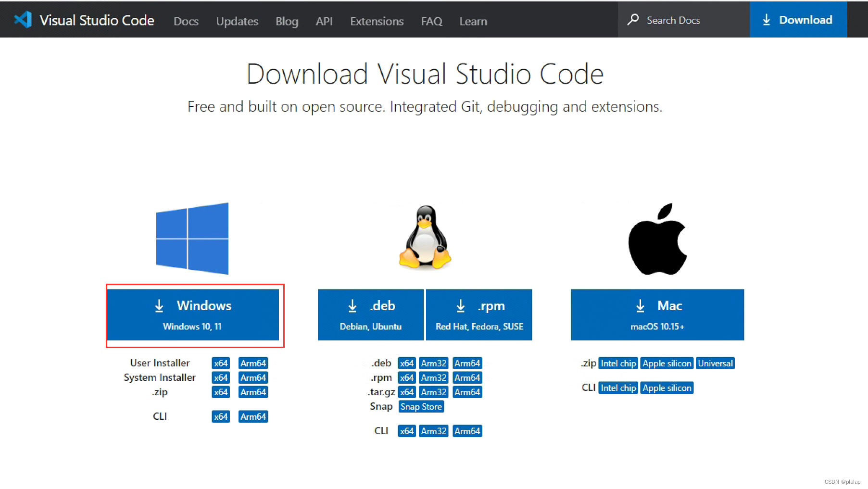The image size is (868, 489).
Task: Open the Learn navigation link
Action: (473, 21)
